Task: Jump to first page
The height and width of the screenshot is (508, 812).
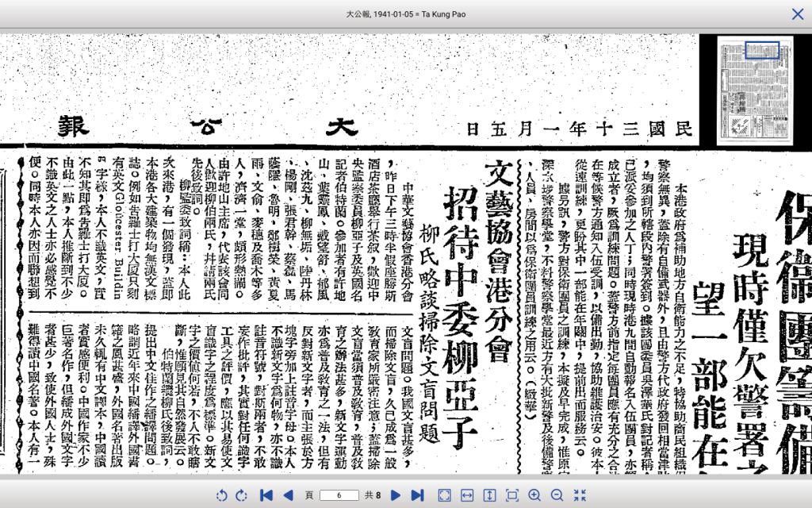Action: coord(266,495)
